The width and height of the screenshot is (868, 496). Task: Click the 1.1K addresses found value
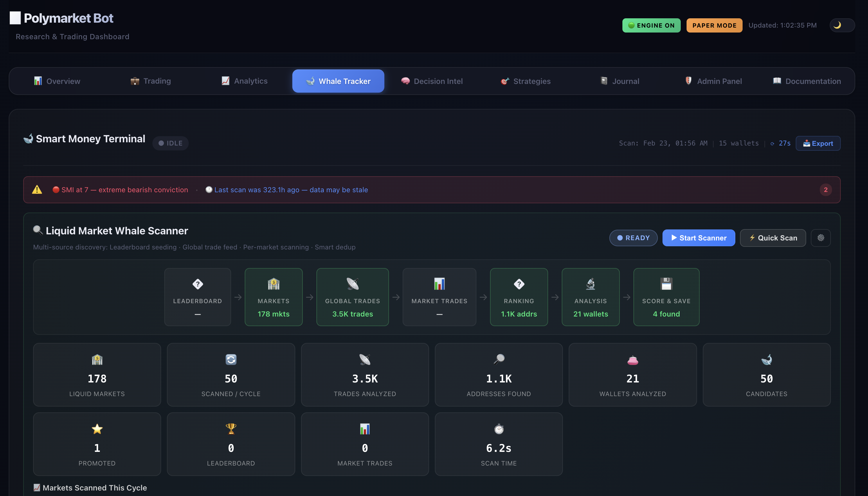pyautogui.click(x=499, y=379)
